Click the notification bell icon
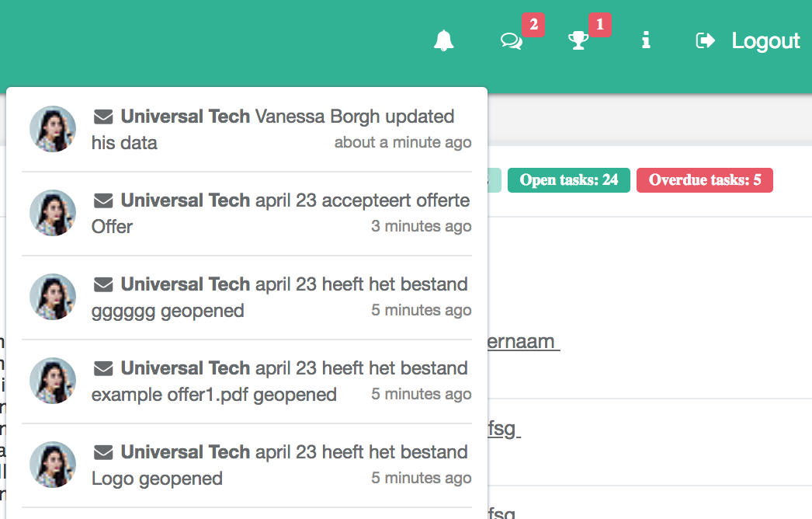This screenshot has height=519, width=812. (443, 40)
